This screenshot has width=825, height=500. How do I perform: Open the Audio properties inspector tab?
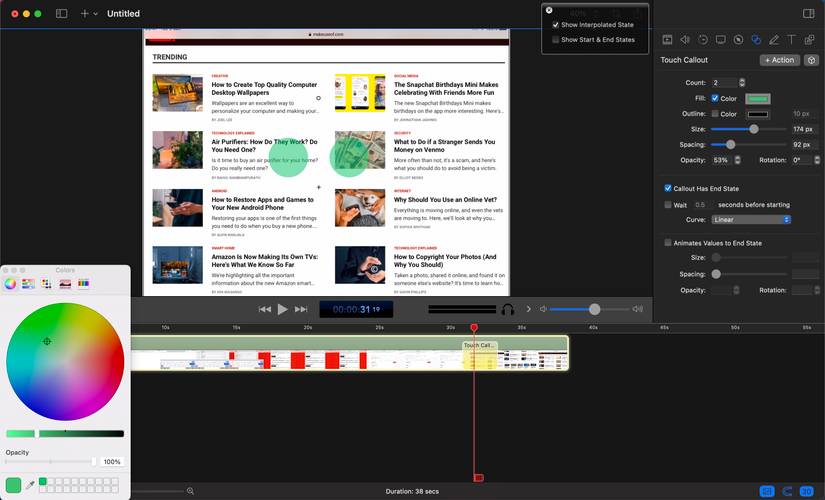pyautogui.click(x=685, y=39)
